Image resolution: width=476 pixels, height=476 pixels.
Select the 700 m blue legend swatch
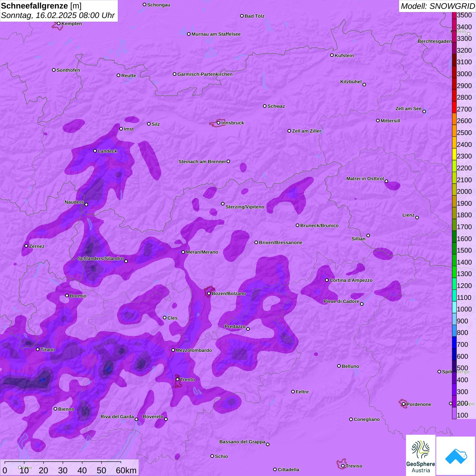(x=454, y=342)
